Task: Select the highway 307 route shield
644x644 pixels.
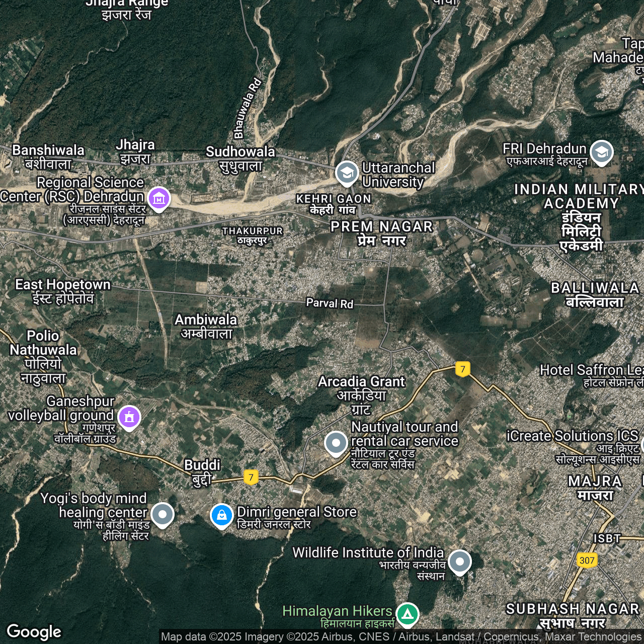Action: pyautogui.click(x=587, y=560)
